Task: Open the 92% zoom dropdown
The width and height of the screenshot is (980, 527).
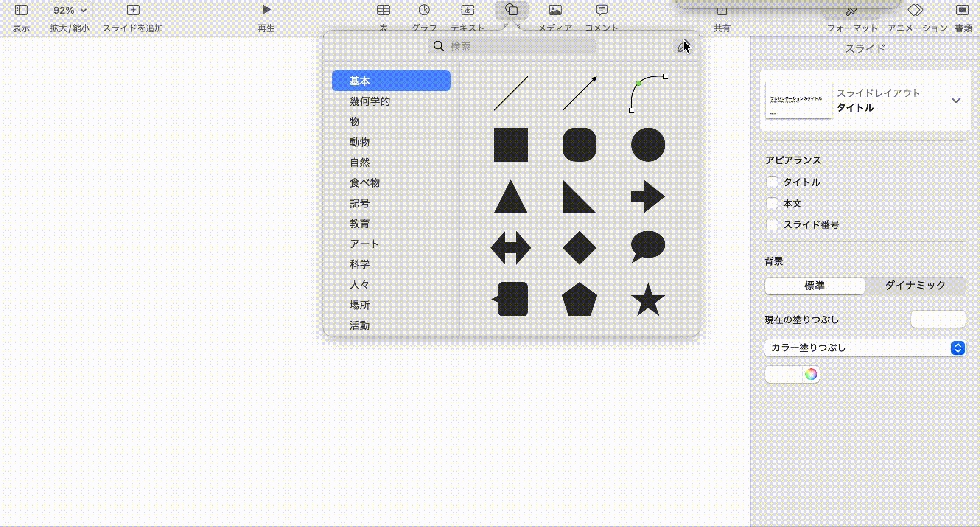Action: point(70,10)
